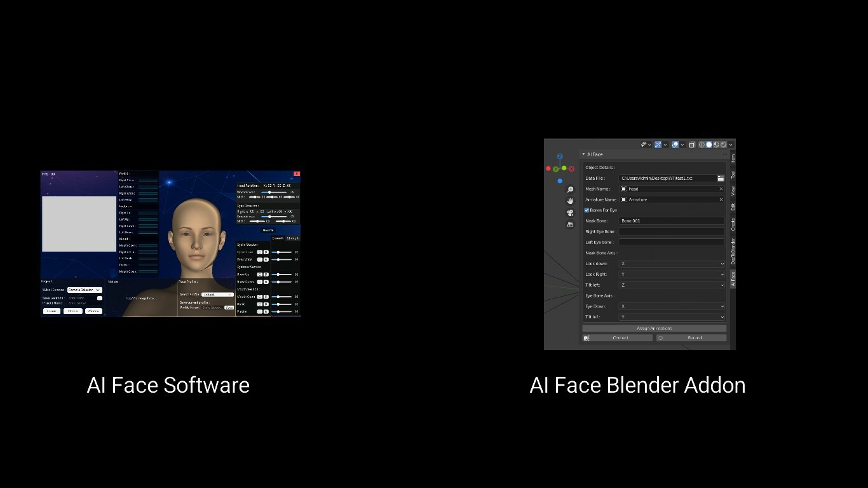Select the Strength tab in AI Face software
This screenshot has height=488, width=868.
coord(293,238)
